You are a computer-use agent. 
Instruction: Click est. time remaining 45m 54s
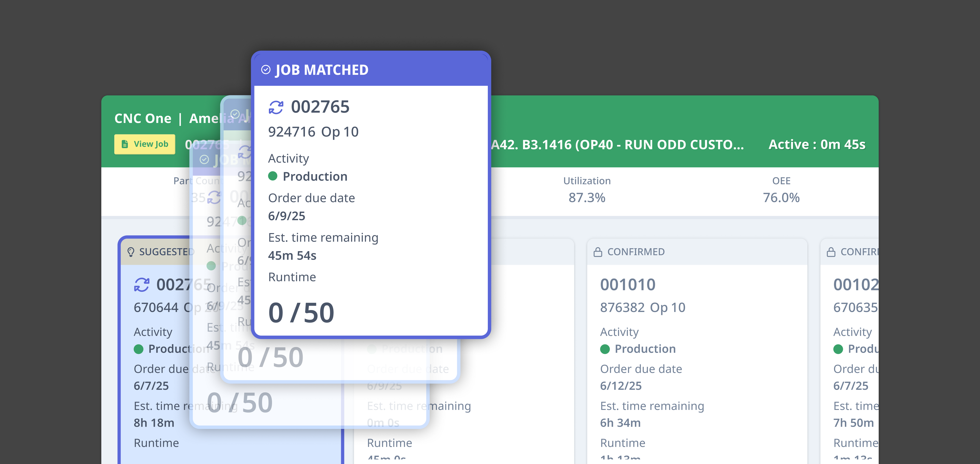coord(292,256)
